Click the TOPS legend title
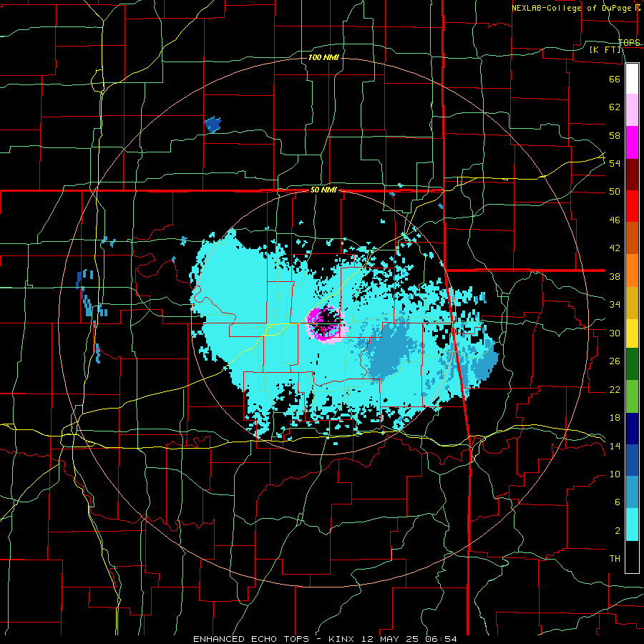The image size is (644, 644). pyautogui.click(x=629, y=42)
